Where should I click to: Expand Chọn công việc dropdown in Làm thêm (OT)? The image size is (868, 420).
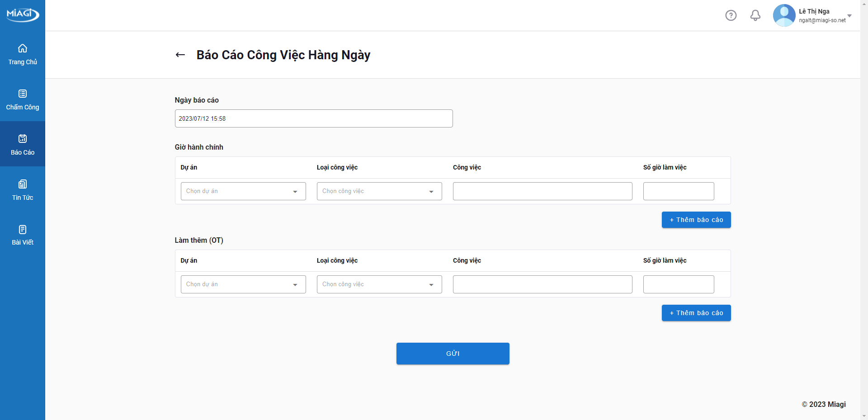379,284
